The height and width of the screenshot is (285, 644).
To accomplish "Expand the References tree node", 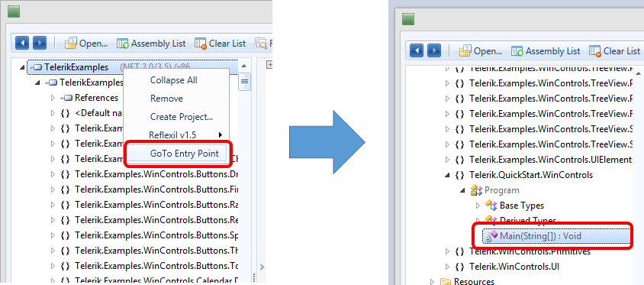I will 53,98.
